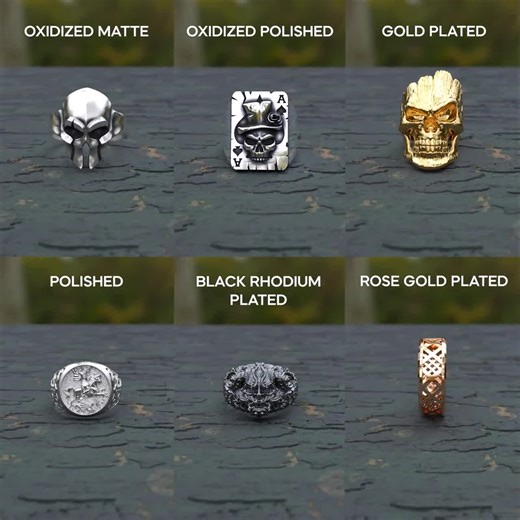Select the black rhodium ornate ring

click(260, 390)
